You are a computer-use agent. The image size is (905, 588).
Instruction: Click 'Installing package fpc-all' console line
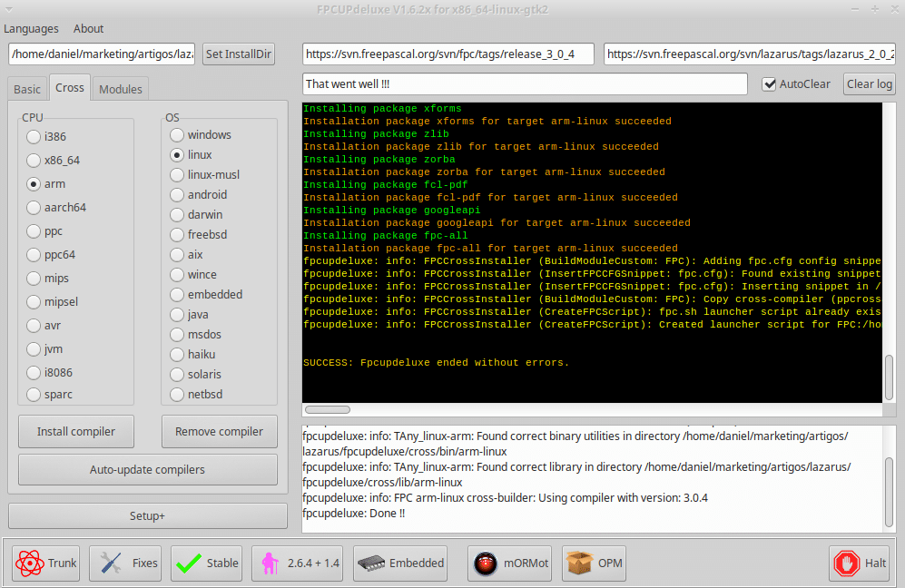[x=386, y=236]
